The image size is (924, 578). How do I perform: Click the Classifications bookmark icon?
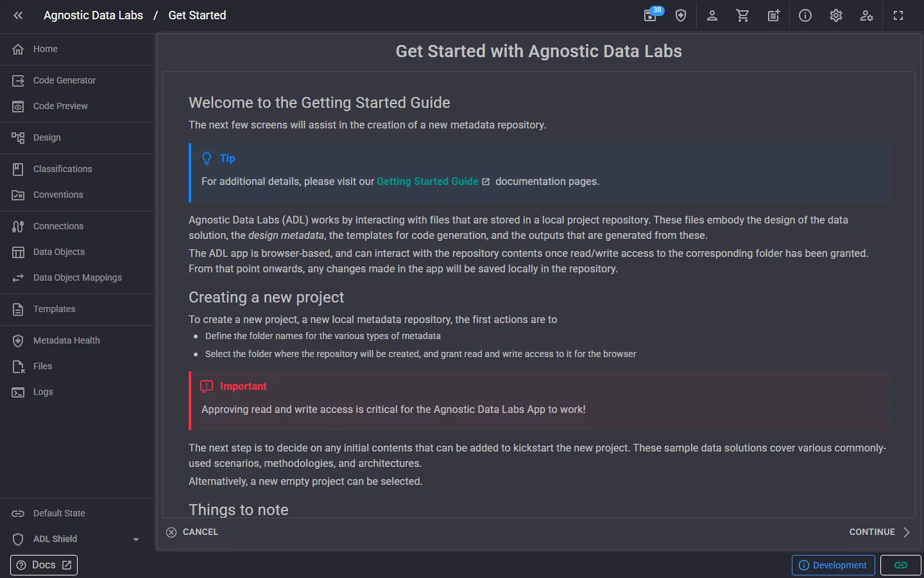(18, 169)
